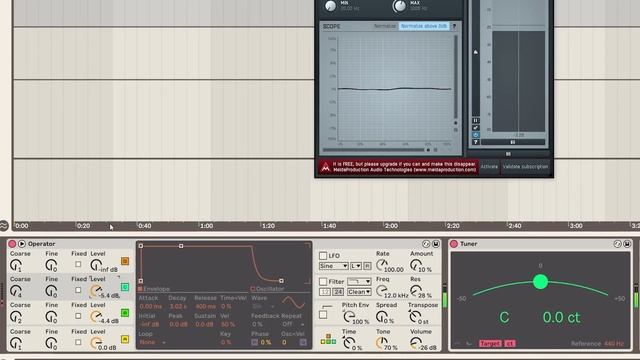
Task: Open the LFO range L dropdown
Action: click(x=356, y=266)
